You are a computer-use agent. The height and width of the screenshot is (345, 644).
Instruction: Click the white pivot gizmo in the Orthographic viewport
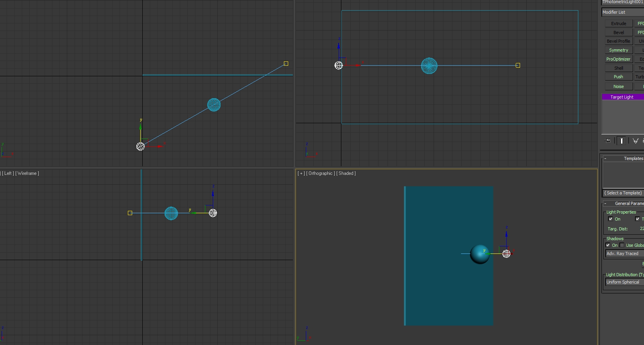pos(506,253)
